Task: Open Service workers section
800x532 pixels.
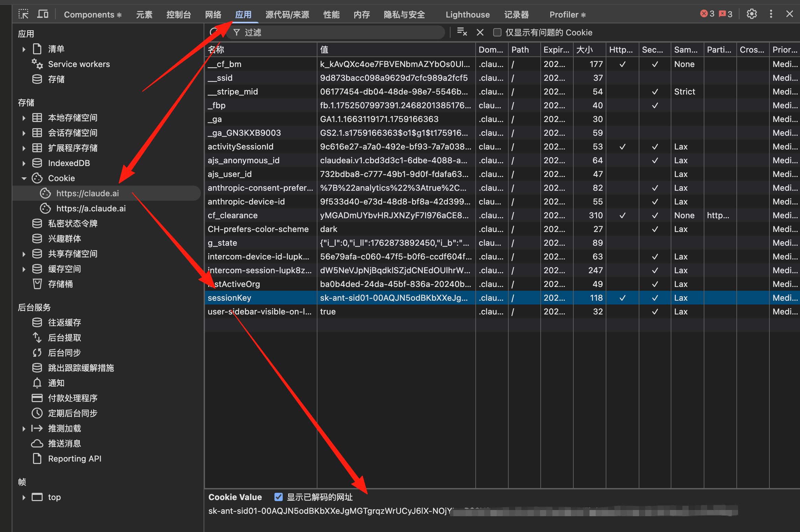Action: click(x=79, y=64)
